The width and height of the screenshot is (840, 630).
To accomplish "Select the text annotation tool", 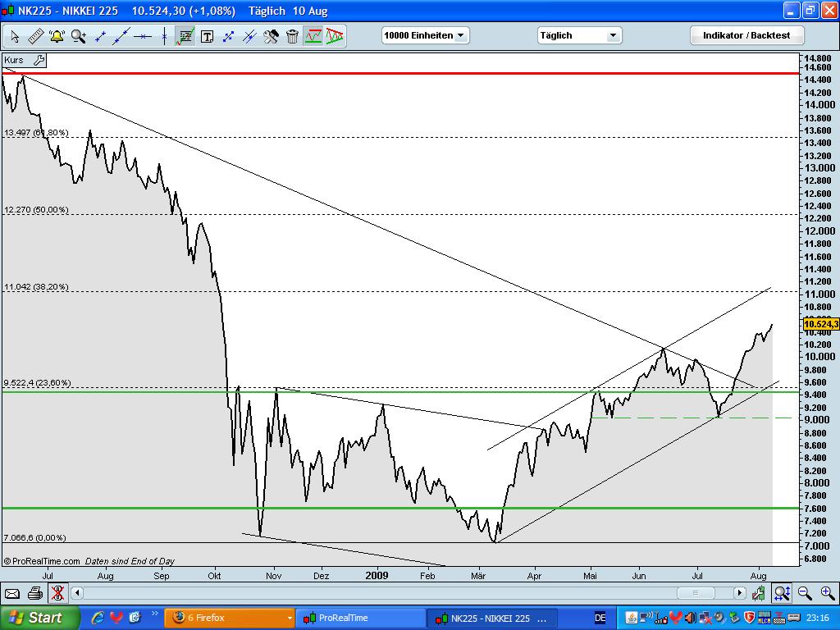I will 207,36.
